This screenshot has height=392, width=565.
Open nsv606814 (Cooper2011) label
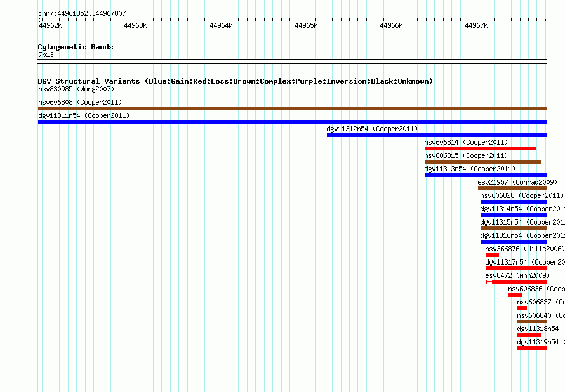466,142
